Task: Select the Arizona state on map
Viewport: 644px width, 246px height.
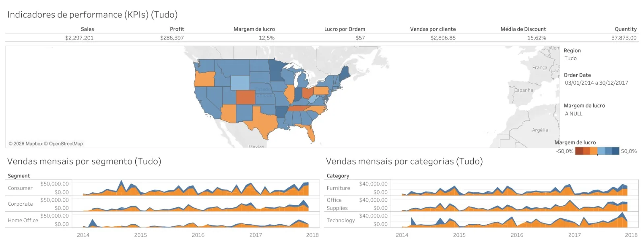Action: tap(229, 113)
